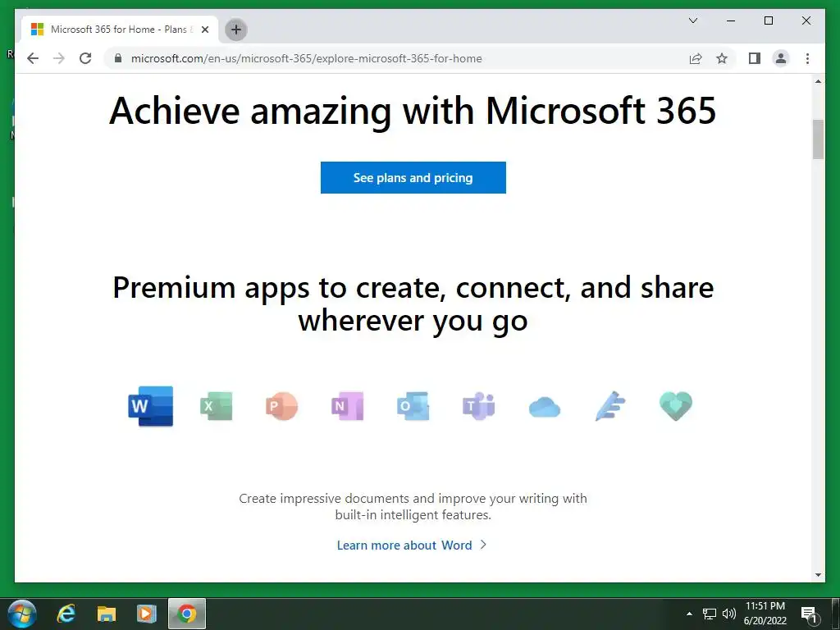Screen dimensions: 840x630
Task: View site information via the lock icon
Action: click(118, 58)
